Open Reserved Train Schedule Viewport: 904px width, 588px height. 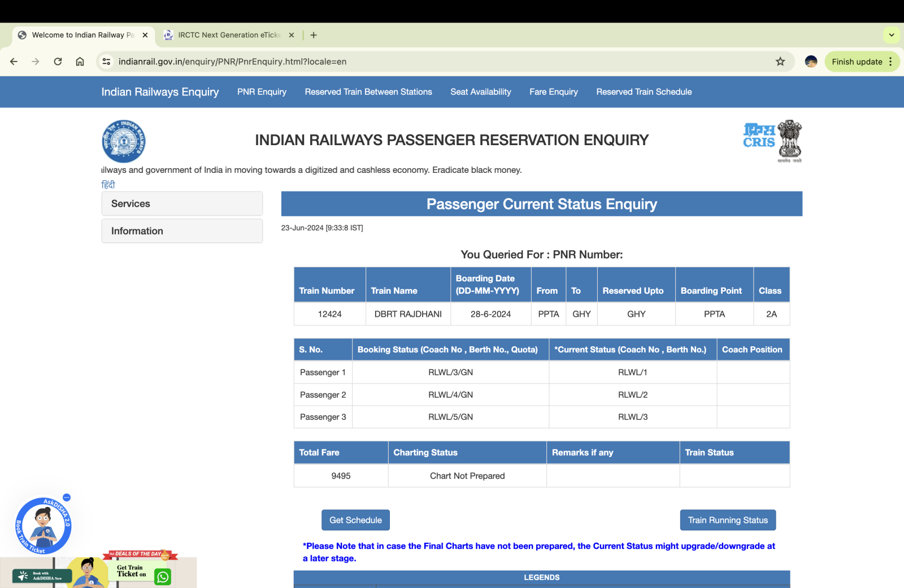point(644,92)
